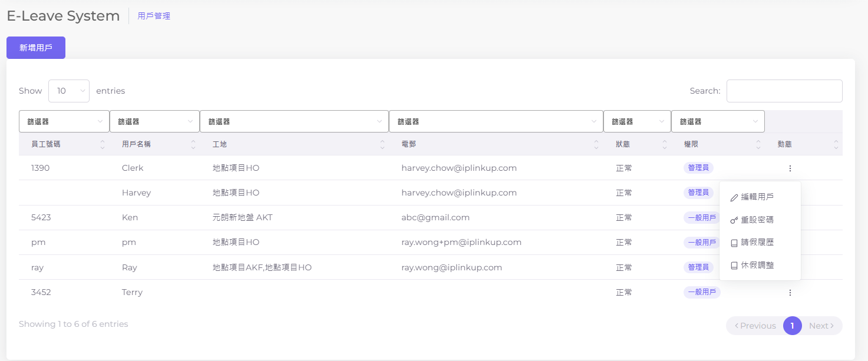Sort by 動態 column arrows
This screenshot has height=361, width=868.
point(836,144)
